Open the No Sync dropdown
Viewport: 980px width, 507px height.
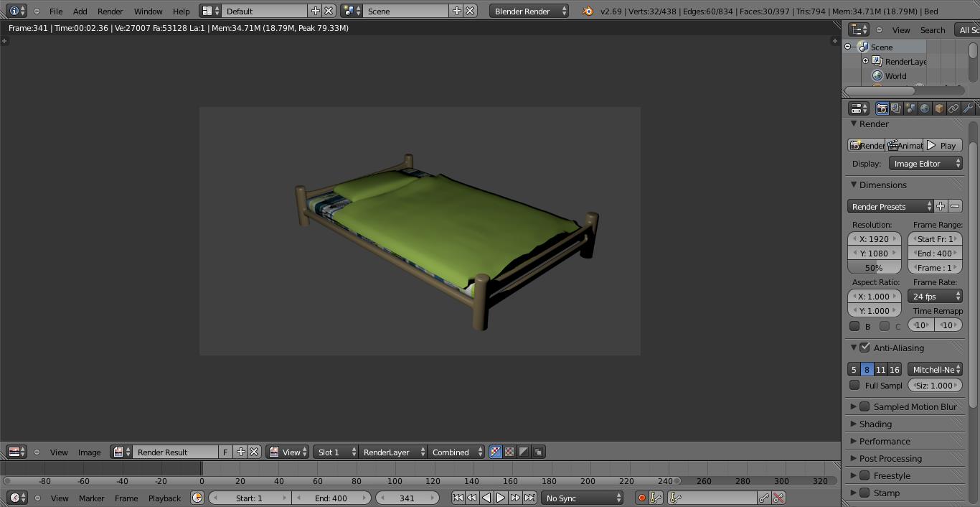click(x=582, y=498)
